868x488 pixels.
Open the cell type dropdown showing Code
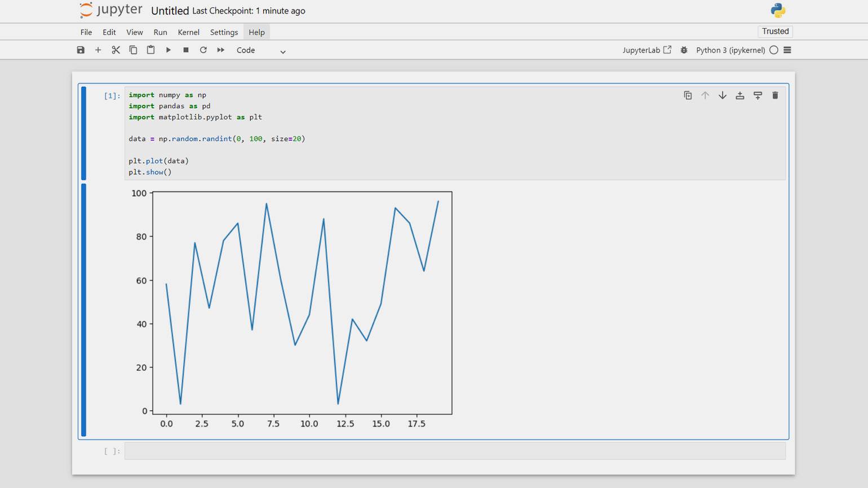pyautogui.click(x=261, y=51)
